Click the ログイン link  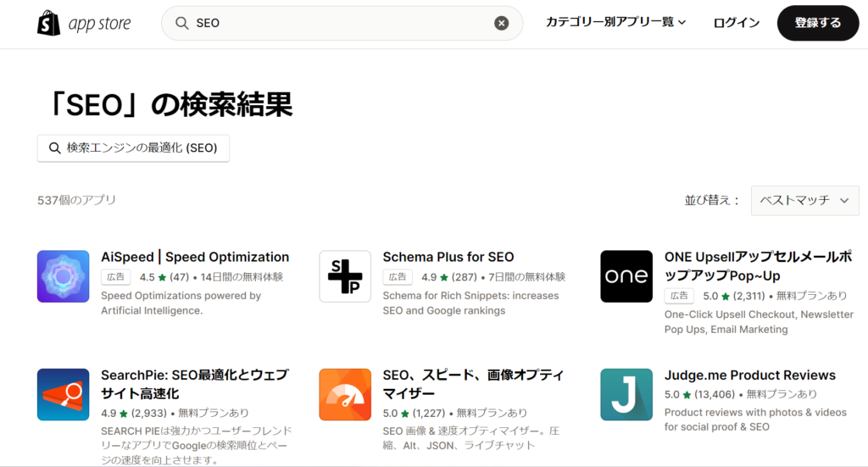pyautogui.click(x=737, y=23)
